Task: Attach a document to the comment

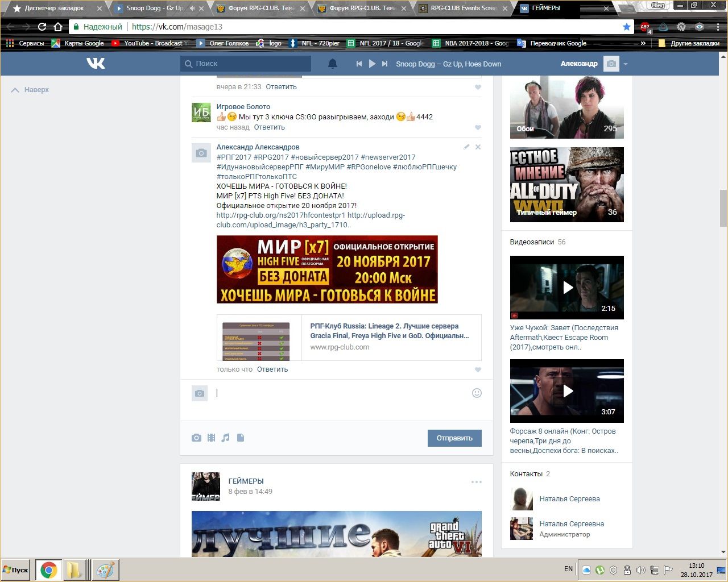Action: (x=241, y=438)
